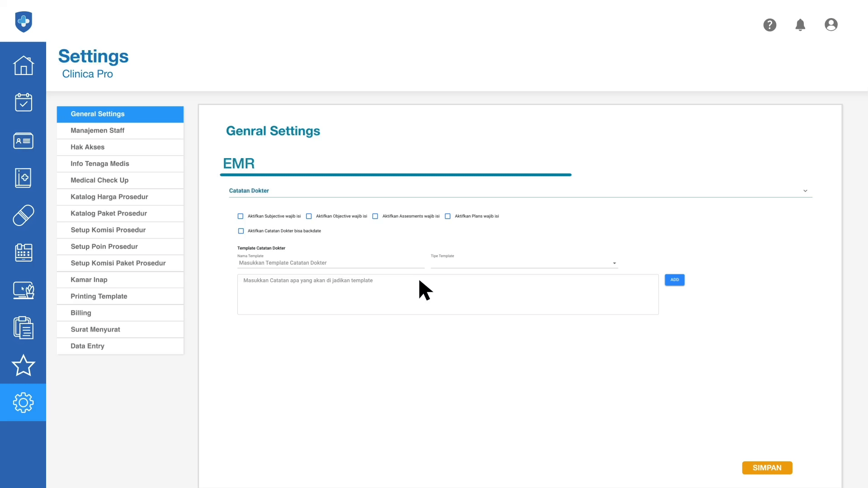Click the user profile avatar icon
Screen dimensions: 868x488
(x=831, y=25)
